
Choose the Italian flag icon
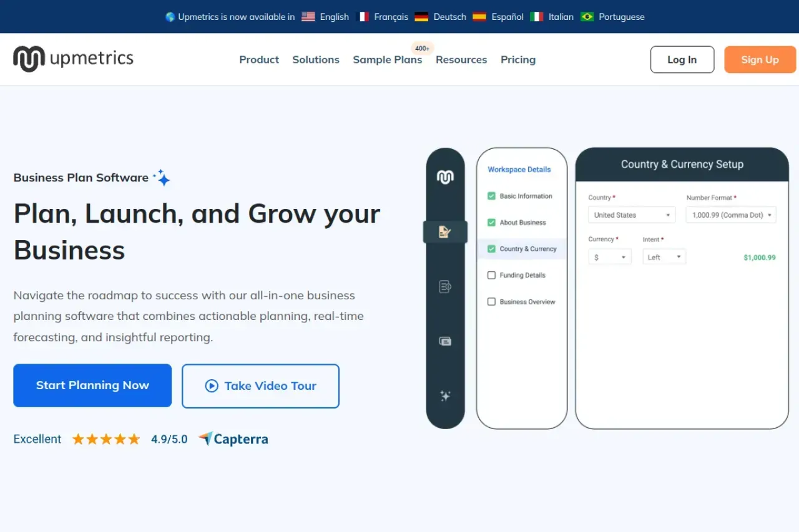(537, 17)
